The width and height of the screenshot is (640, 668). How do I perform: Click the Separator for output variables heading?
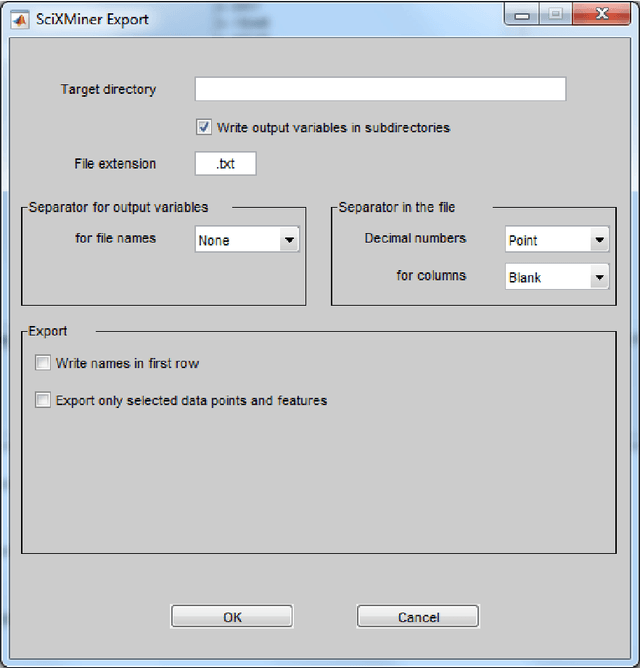click(x=118, y=207)
